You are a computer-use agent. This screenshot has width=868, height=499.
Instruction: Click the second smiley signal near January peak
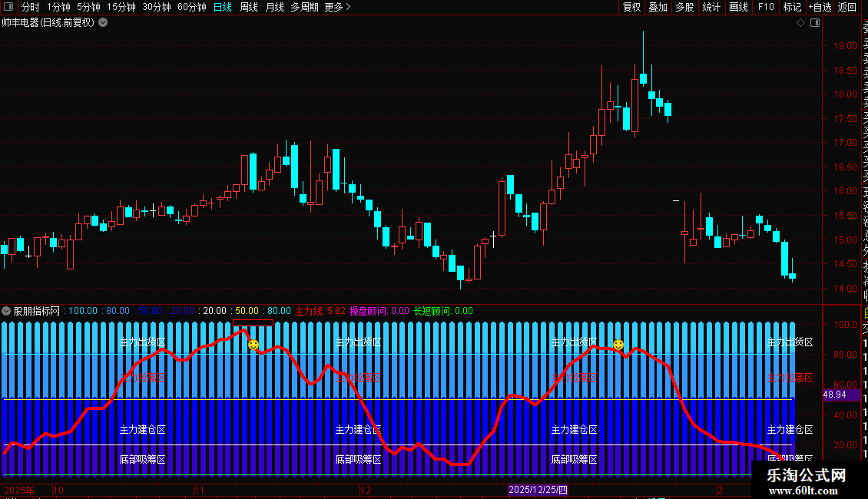(618, 345)
